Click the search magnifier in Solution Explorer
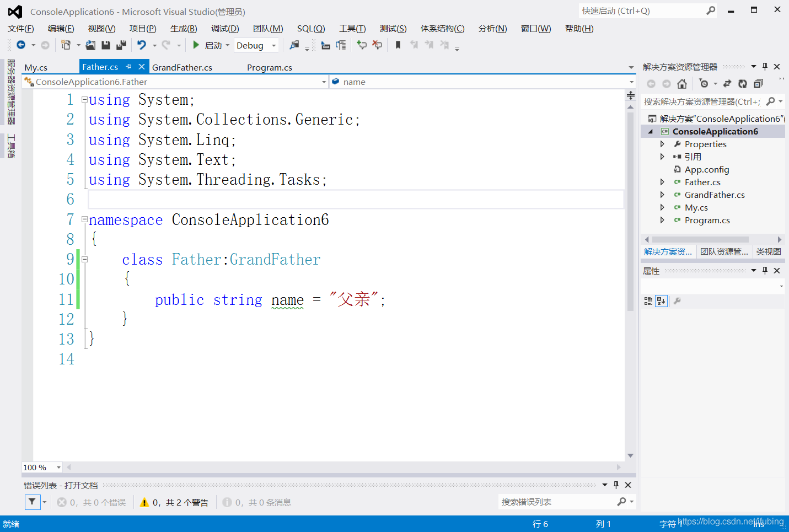This screenshot has height=532, width=789. [771, 101]
